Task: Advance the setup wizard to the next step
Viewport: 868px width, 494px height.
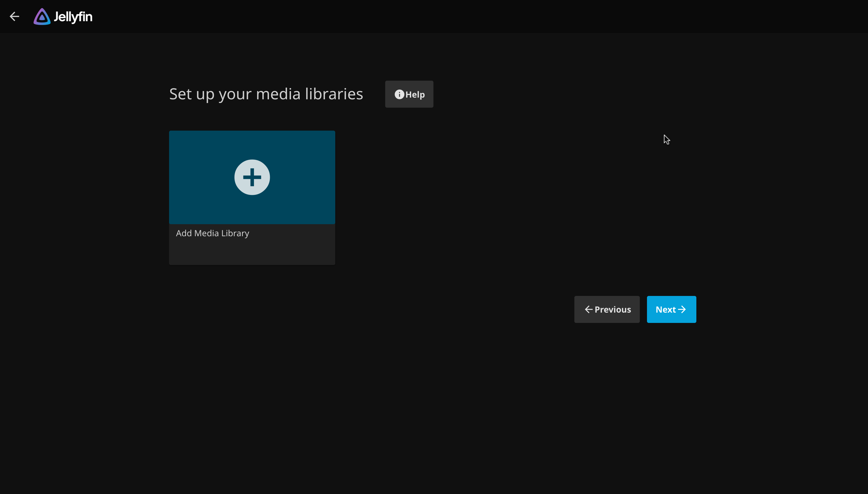Action: [x=671, y=309]
